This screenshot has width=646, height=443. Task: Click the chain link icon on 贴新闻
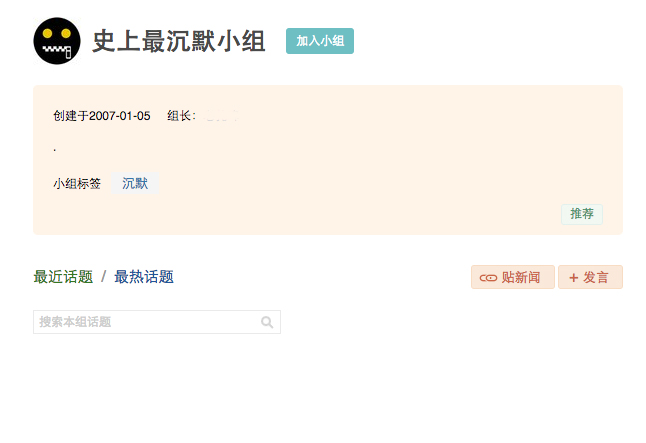(x=488, y=278)
